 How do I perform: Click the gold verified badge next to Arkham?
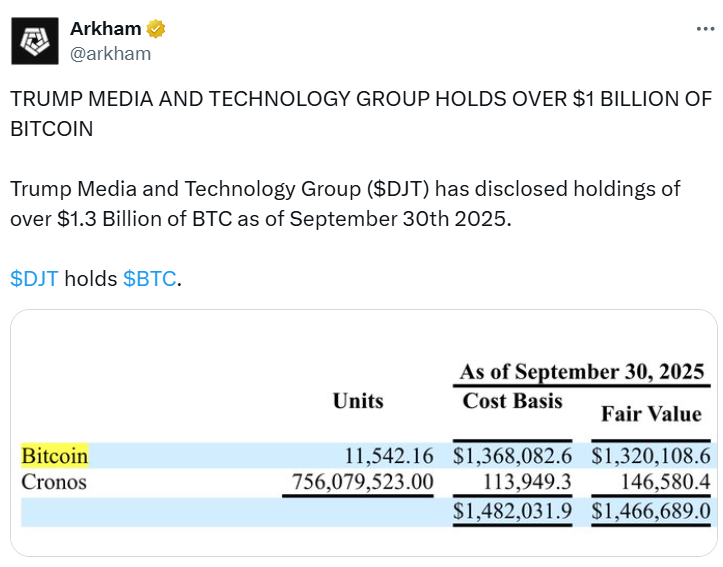[x=156, y=29]
